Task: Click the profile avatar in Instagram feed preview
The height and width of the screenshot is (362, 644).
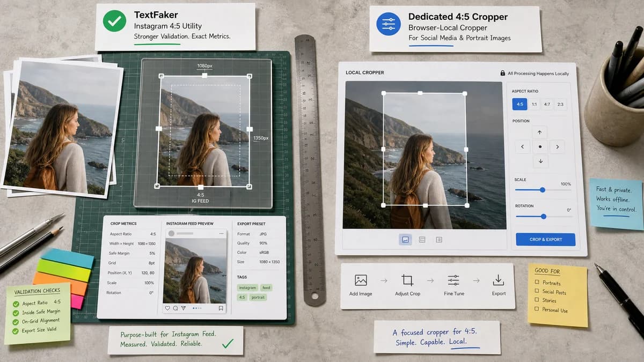Action: (172, 234)
